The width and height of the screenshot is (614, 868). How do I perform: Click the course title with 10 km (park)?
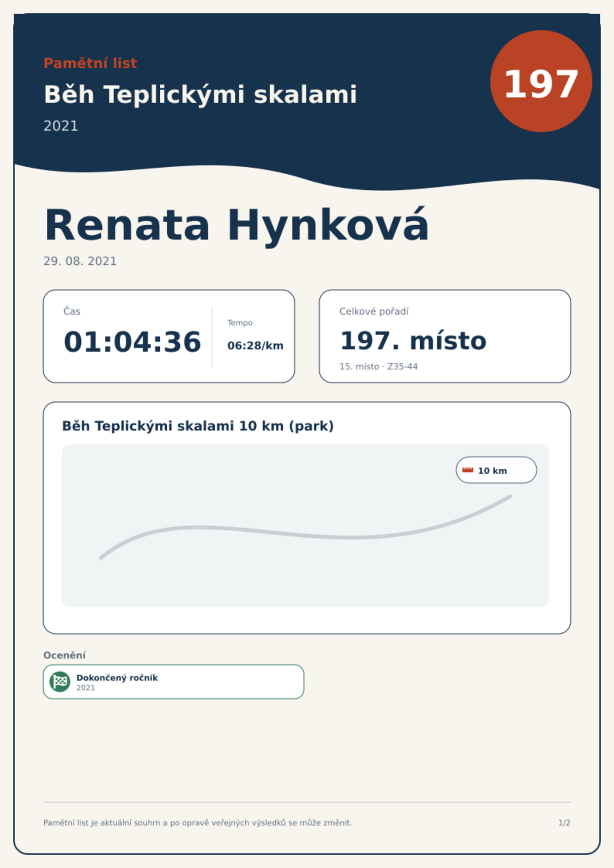[198, 426]
